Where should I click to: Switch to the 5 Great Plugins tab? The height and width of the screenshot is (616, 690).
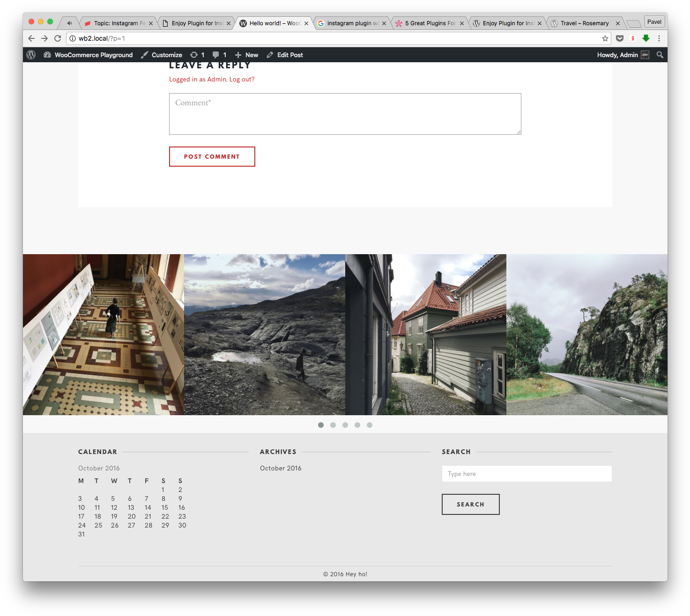coord(430,23)
